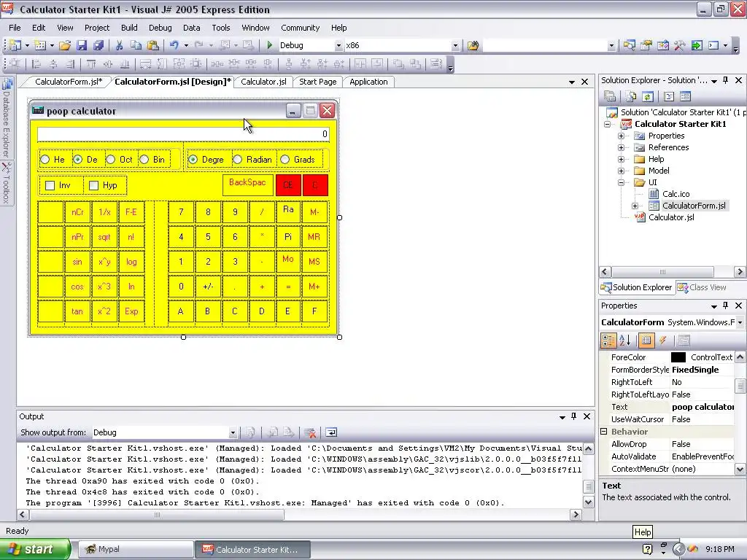This screenshot has height=560, width=747.
Task: Select the Degrees radio button
Action: (193, 160)
